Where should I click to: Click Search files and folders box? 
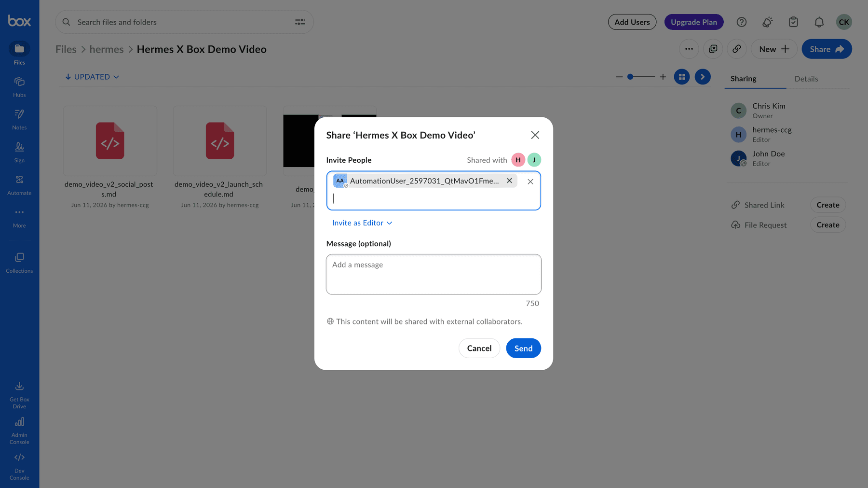pos(184,22)
